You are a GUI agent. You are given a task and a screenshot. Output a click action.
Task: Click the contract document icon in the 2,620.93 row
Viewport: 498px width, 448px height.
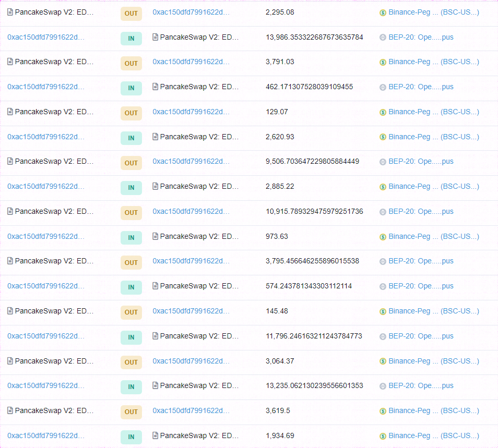click(155, 137)
